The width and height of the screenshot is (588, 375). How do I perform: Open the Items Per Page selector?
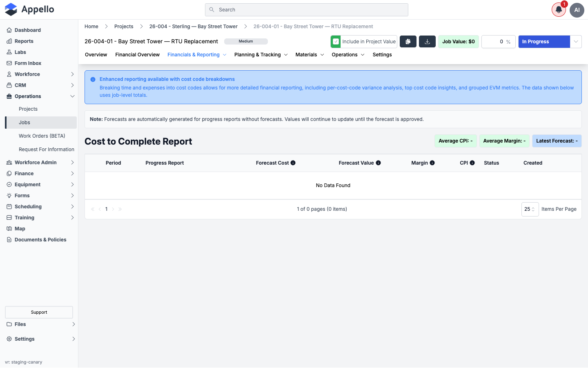[x=530, y=209]
